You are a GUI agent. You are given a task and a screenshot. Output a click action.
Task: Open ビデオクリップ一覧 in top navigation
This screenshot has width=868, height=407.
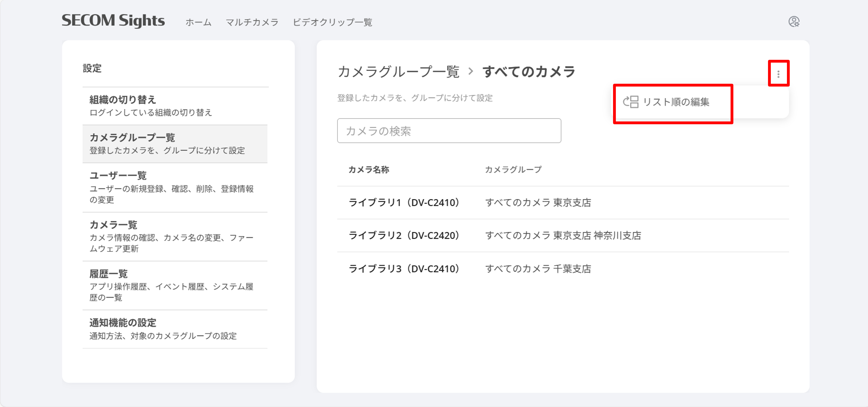[332, 22]
